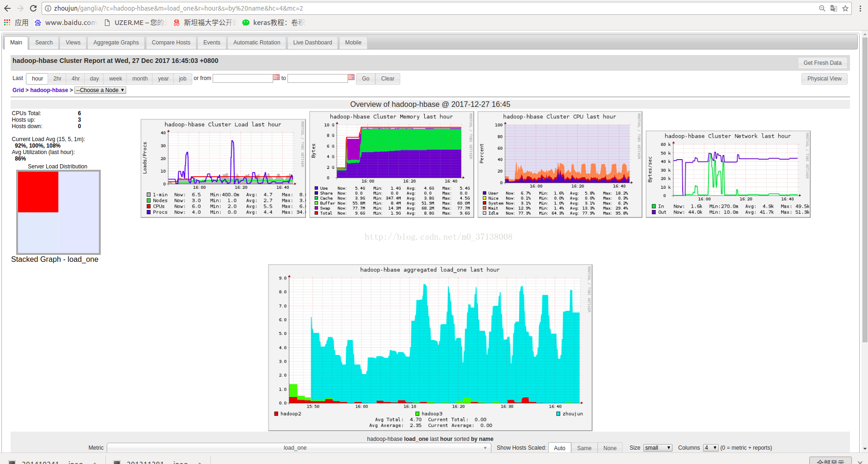This screenshot has width=868, height=464.
Task: Follow the hadoop-hbase breadcrumb link
Action: pyautogui.click(x=49, y=90)
